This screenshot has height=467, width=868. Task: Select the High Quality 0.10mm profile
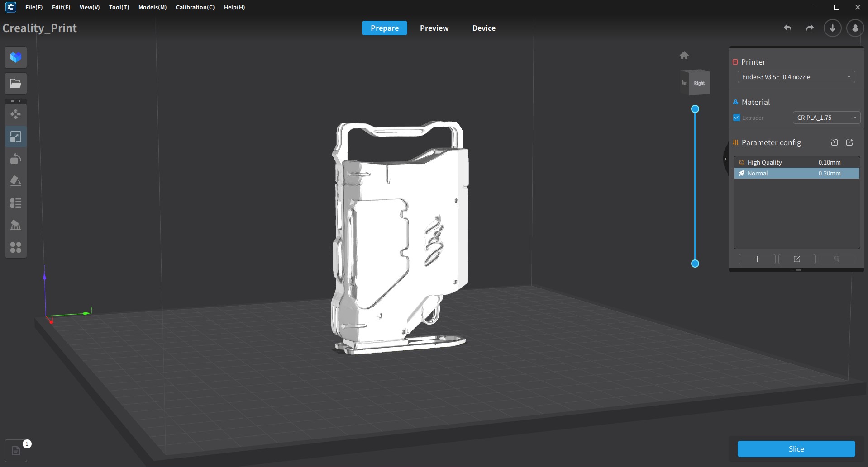coord(796,162)
